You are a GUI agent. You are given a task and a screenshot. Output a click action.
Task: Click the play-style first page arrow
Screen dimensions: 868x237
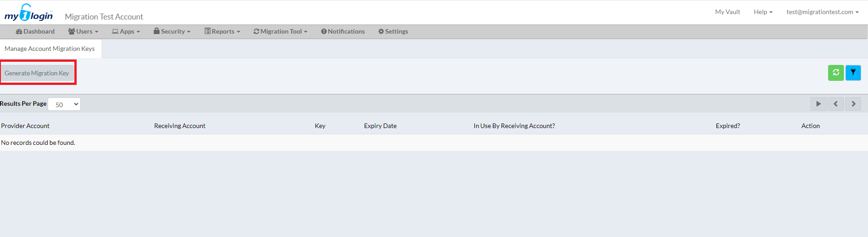pyautogui.click(x=818, y=104)
